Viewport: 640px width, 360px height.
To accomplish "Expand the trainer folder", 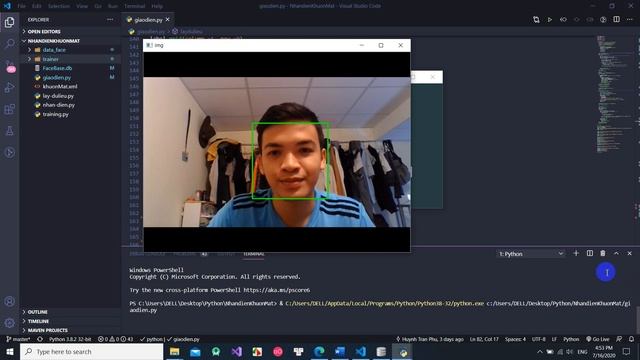I will point(29,59).
